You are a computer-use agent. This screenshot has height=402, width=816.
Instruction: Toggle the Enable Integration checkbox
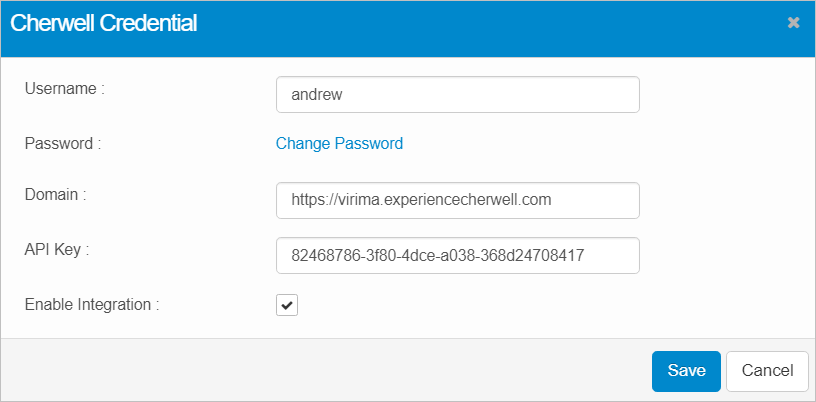(x=287, y=306)
